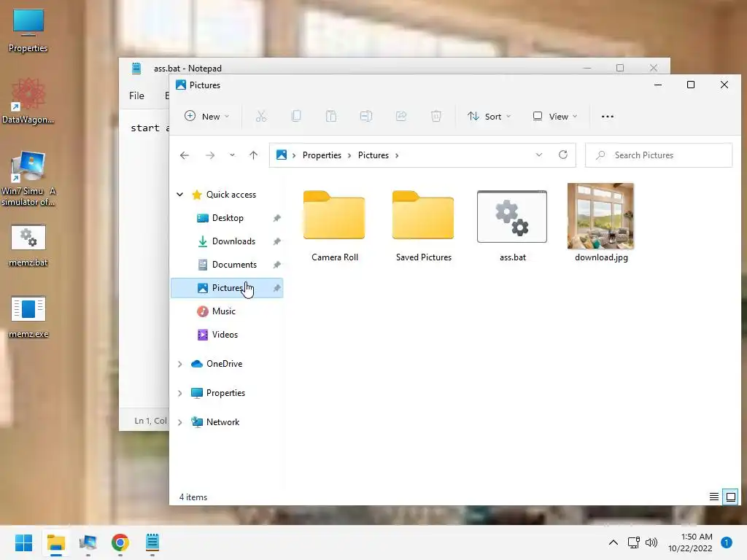Unpin Pictures via its pin icon

tap(276, 288)
